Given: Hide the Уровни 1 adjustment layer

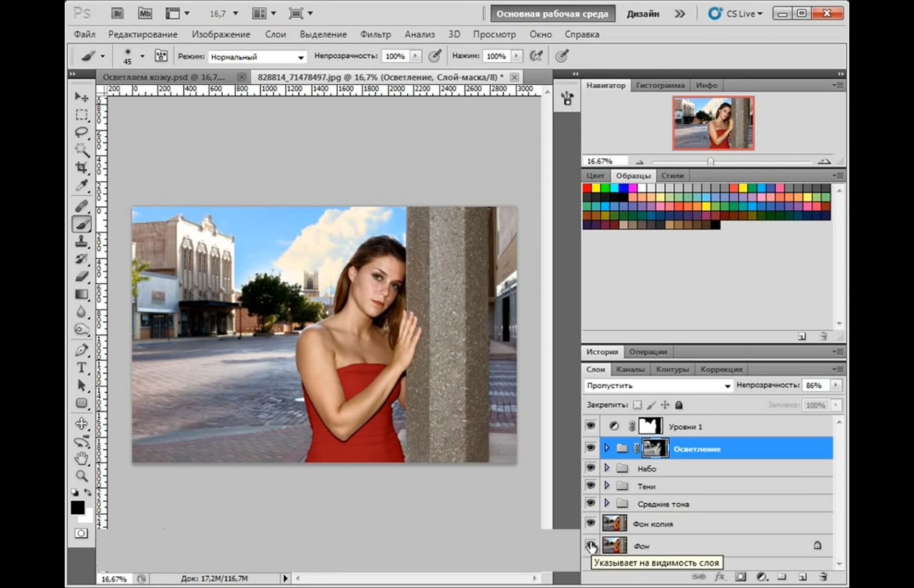Looking at the screenshot, I should (591, 426).
